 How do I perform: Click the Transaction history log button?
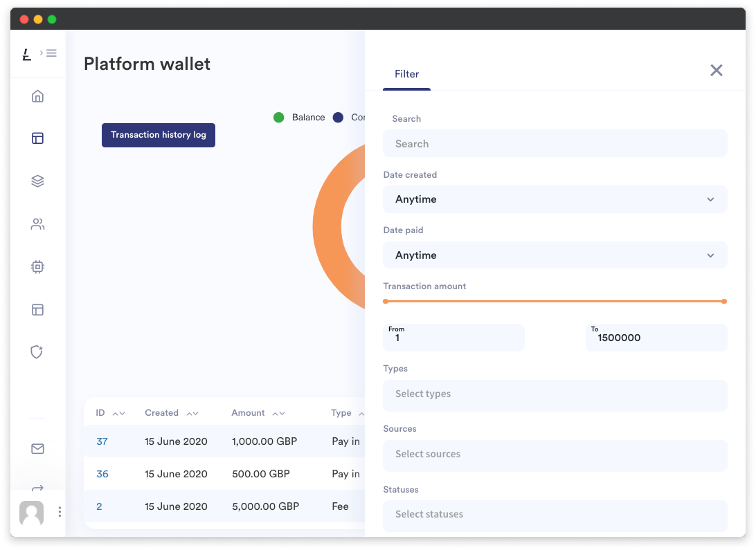(x=158, y=135)
